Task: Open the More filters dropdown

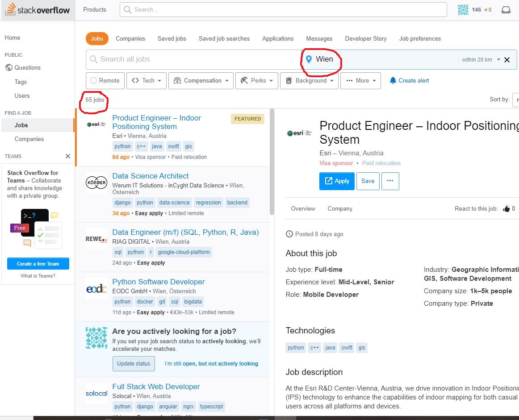Action: [x=360, y=80]
